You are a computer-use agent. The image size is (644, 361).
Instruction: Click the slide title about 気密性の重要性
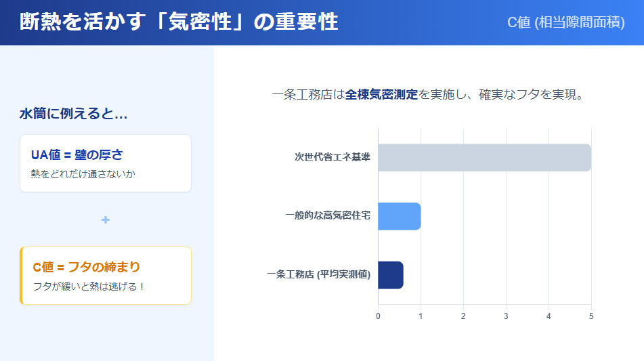click(179, 22)
